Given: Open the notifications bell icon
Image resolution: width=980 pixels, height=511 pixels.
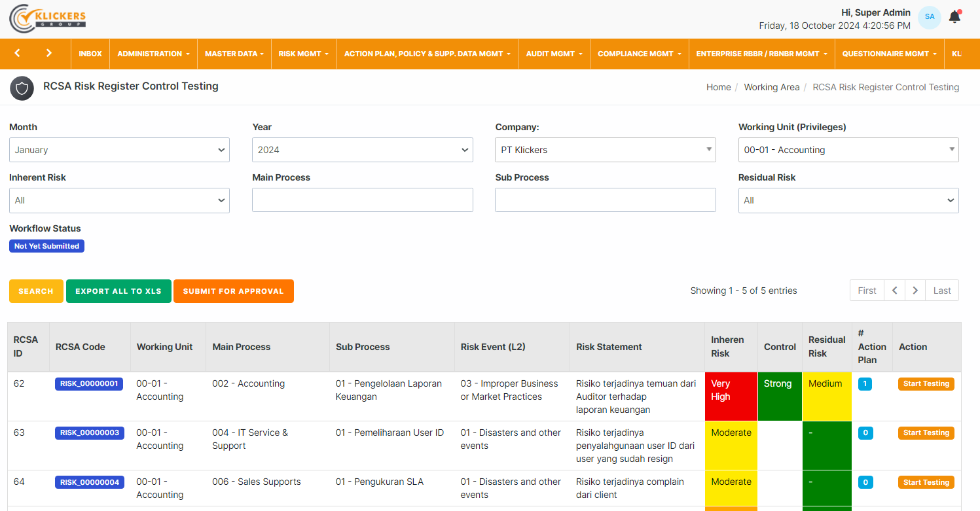Looking at the screenshot, I should 954,17.
